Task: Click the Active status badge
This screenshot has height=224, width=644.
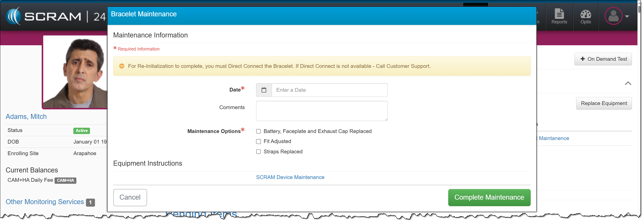Action: [82, 131]
